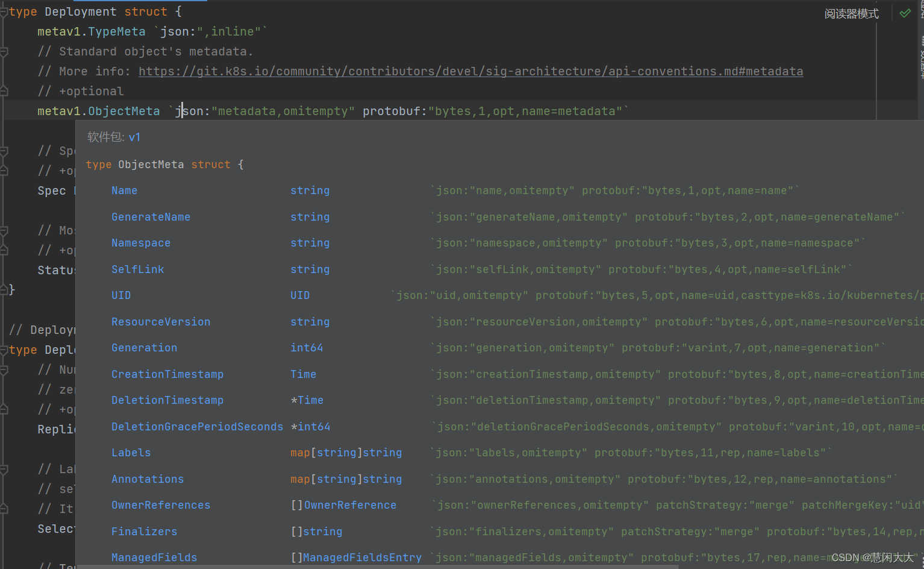Viewport: 924px width, 569px height.
Task: Open the Labels field link
Action: (131, 453)
